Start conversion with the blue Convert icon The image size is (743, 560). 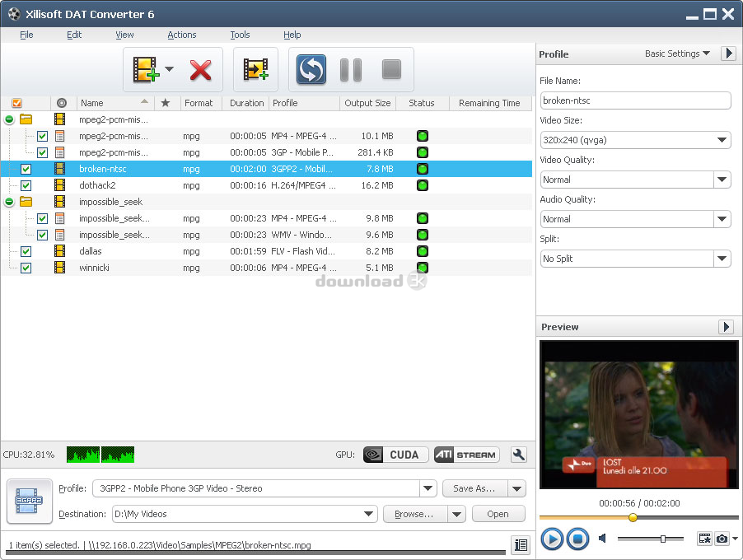click(x=311, y=70)
